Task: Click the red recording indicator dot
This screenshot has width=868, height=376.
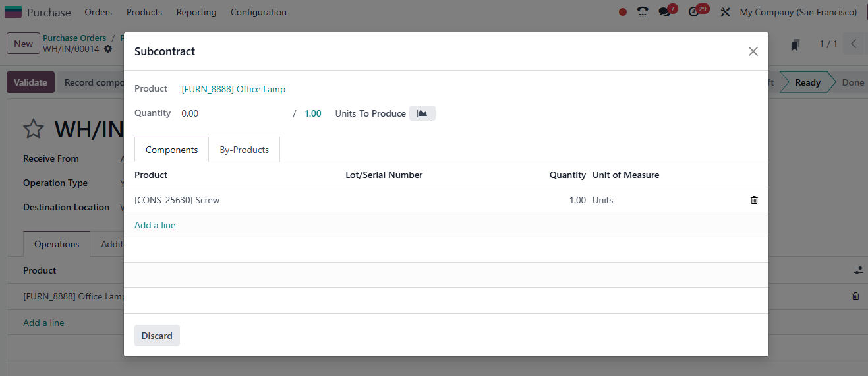Action: click(623, 12)
